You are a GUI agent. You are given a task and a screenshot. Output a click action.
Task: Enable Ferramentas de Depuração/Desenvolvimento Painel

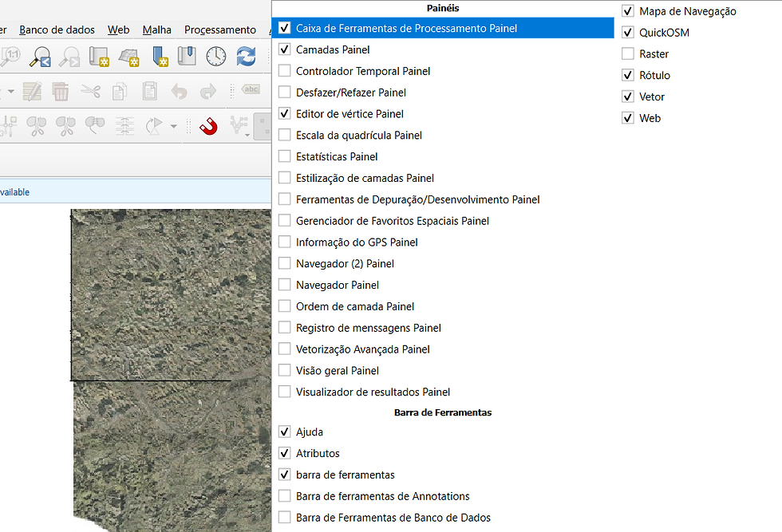point(284,199)
